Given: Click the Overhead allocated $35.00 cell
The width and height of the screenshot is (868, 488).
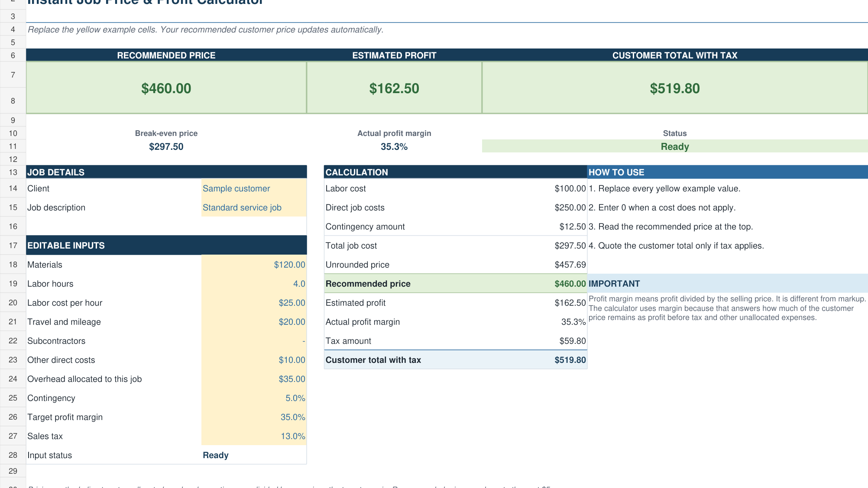Looking at the screenshot, I should pyautogui.click(x=254, y=379).
